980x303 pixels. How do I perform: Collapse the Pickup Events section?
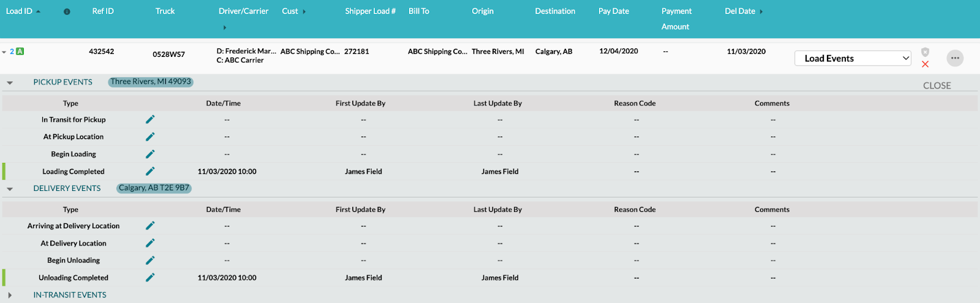pos(10,82)
